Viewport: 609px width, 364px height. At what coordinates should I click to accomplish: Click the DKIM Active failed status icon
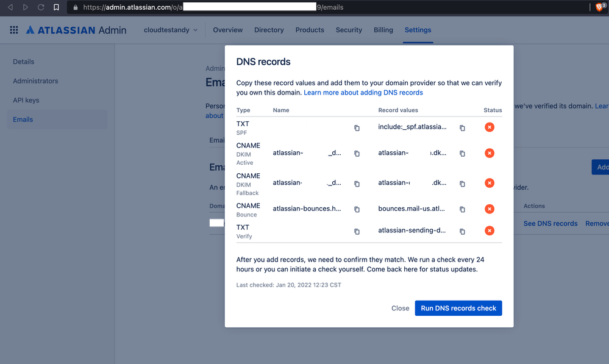490,153
